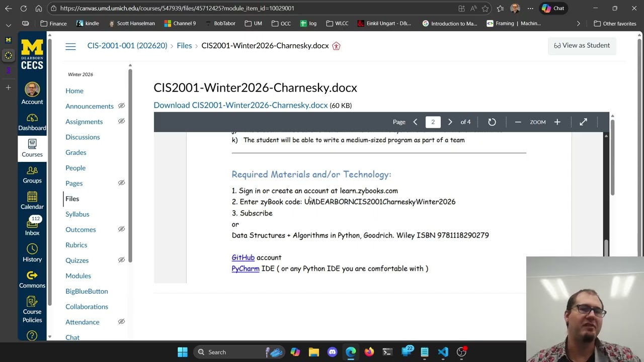Open the Grades course menu item

(x=76, y=152)
